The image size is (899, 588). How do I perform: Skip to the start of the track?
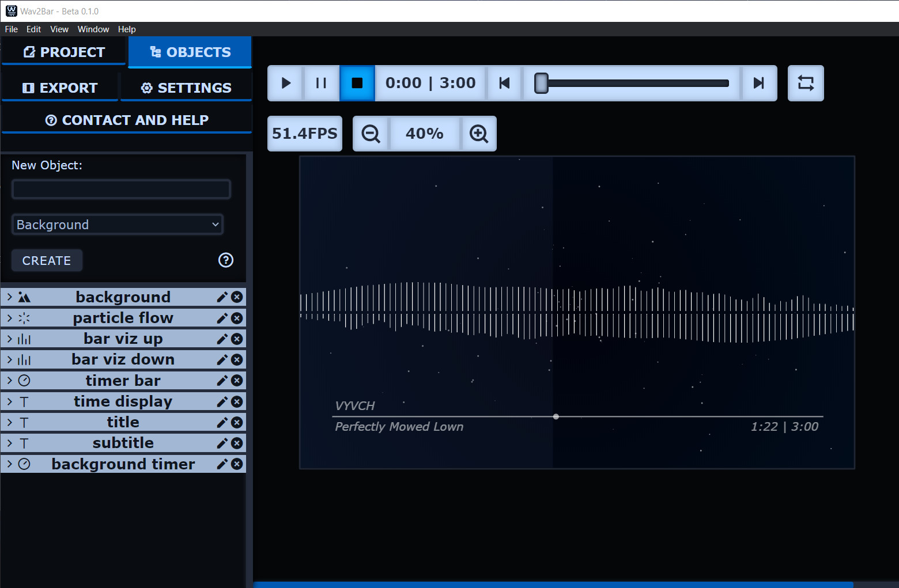pos(504,83)
